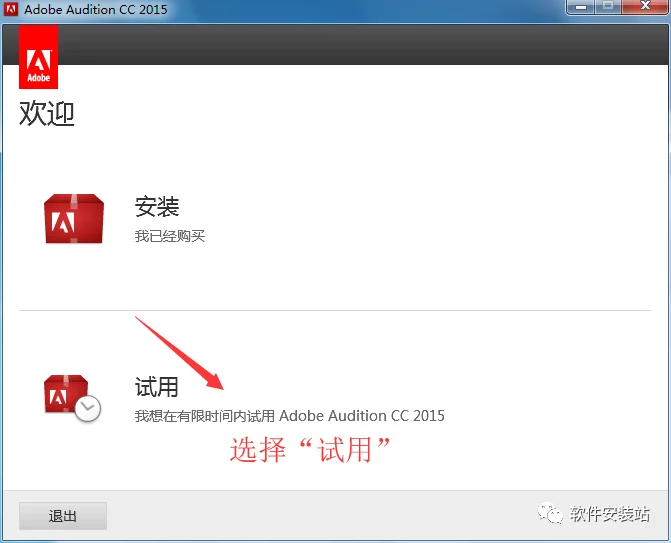Click the 欢迎 welcome heading
The height and width of the screenshot is (543, 671).
47,113
